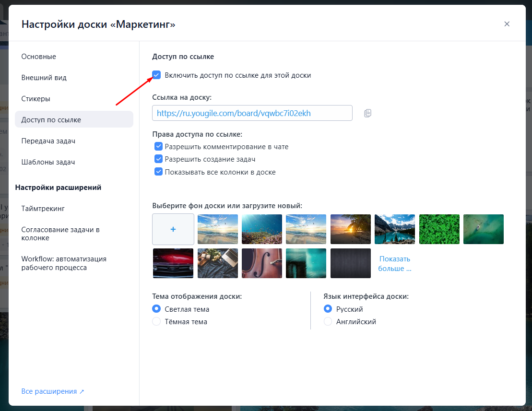The image size is (532, 411).
Task: Open the 'Шаблоны задач' section
Action: (74, 162)
